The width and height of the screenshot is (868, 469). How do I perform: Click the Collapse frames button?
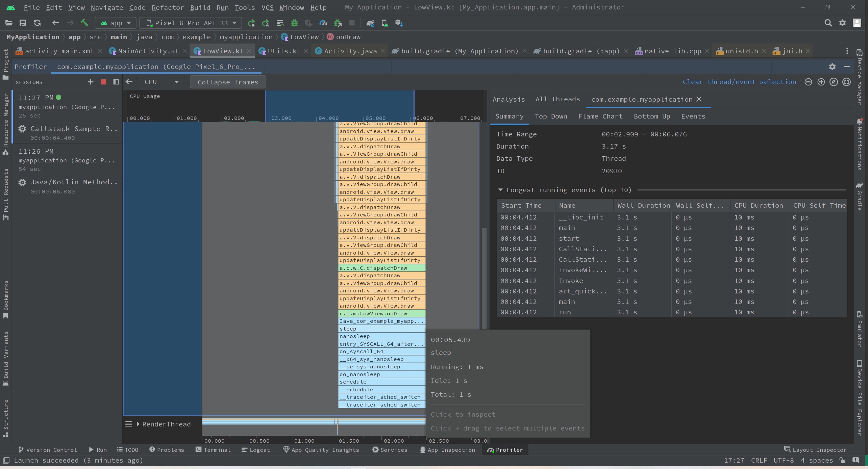pyautogui.click(x=228, y=82)
